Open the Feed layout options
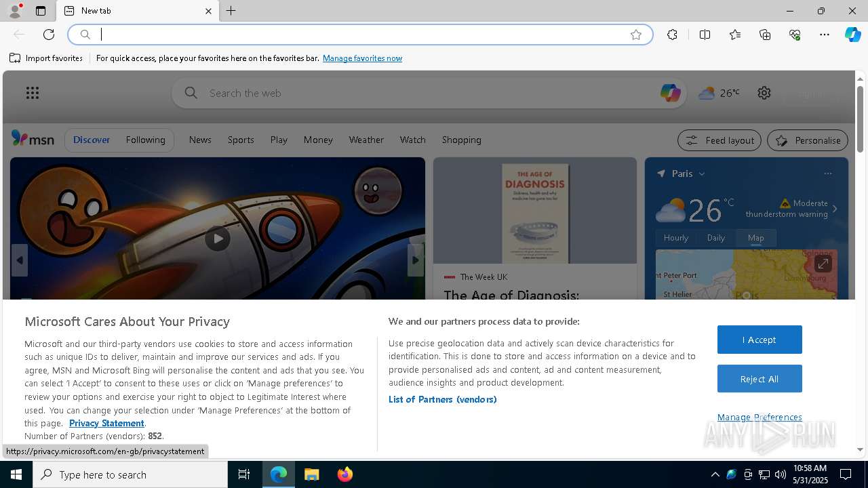This screenshot has width=868, height=488. pos(719,140)
